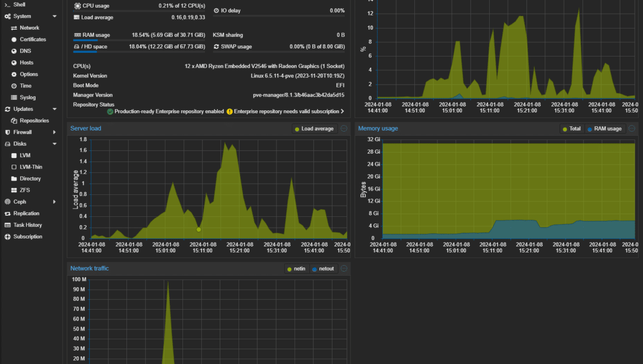Click the 'Memory usage' panel title
Screen dimensions: 643x364
click(378, 128)
